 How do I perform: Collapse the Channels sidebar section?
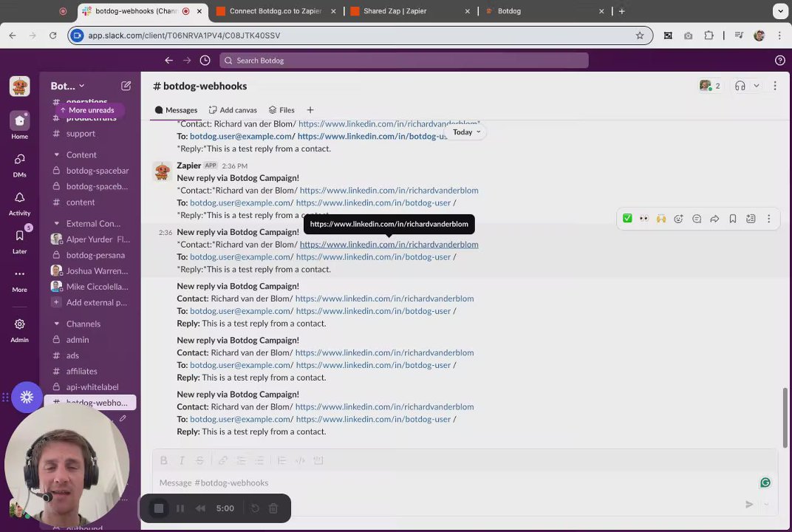pos(57,324)
